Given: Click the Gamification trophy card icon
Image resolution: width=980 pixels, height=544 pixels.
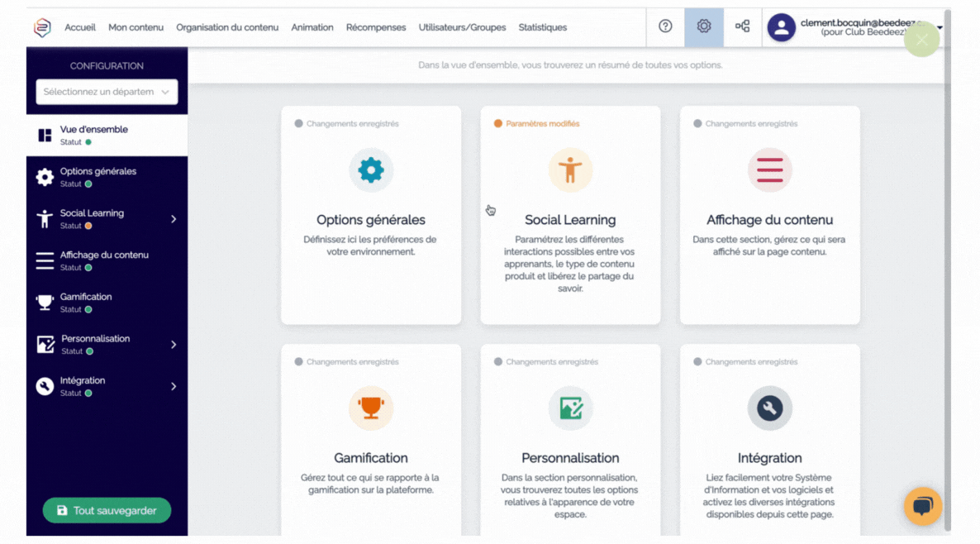Looking at the screenshot, I should (x=371, y=408).
